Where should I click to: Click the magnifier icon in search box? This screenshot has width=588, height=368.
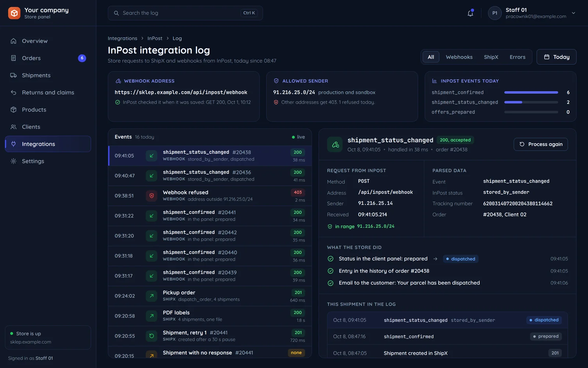[116, 13]
